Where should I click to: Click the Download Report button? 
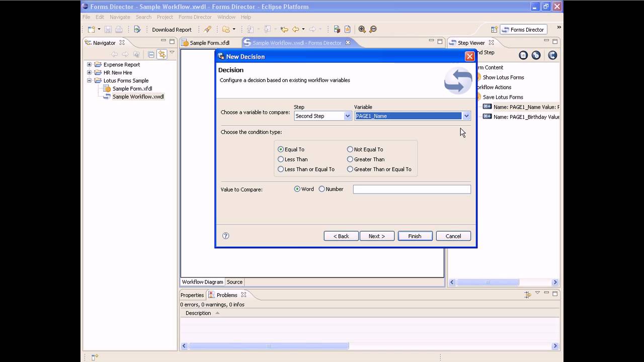[x=172, y=30]
